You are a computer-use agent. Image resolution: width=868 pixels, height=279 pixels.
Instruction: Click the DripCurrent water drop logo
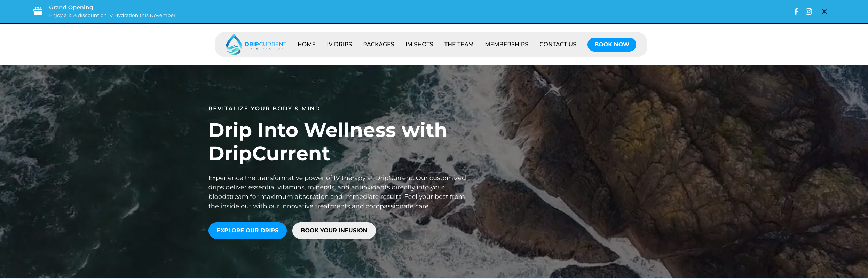pyautogui.click(x=234, y=45)
